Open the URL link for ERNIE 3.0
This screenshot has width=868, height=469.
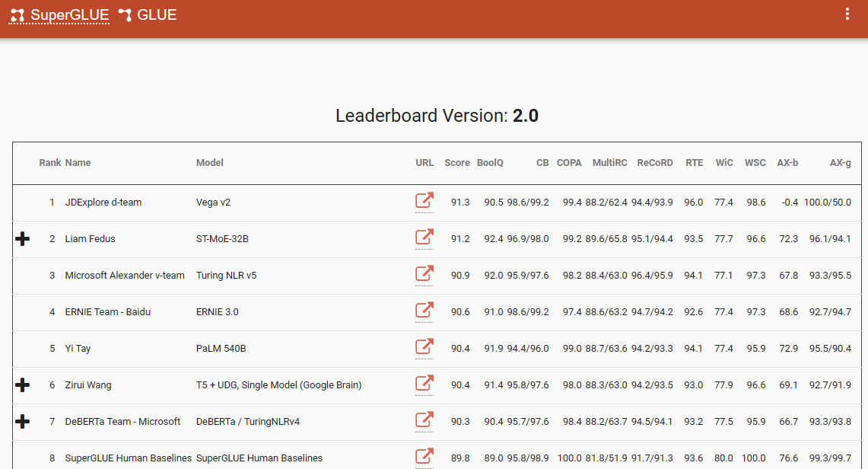tap(424, 310)
